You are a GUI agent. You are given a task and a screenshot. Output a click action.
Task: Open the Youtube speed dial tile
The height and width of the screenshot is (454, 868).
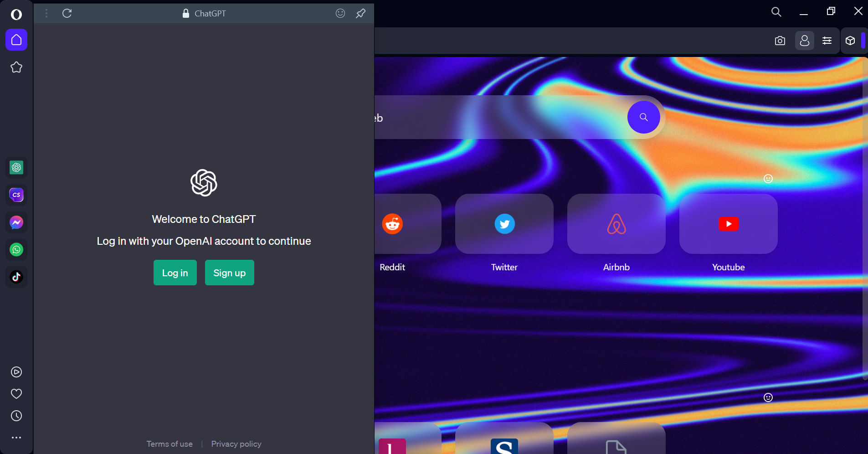click(729, 224)
